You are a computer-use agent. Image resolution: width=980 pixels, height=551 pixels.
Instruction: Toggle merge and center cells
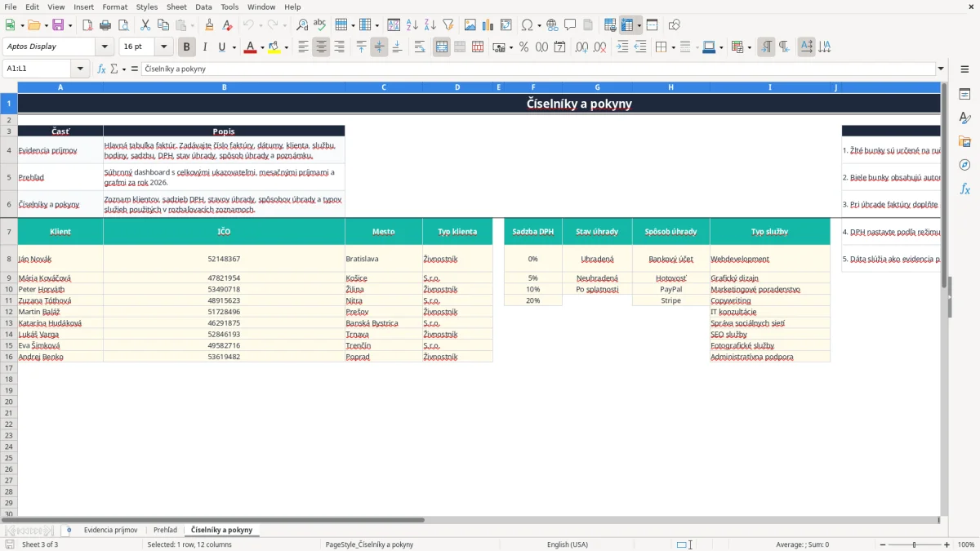coord(442,47)
